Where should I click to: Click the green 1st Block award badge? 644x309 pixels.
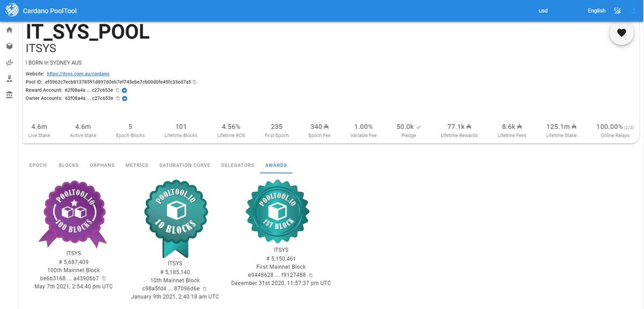pyautogui.click(x=277, y=211)
